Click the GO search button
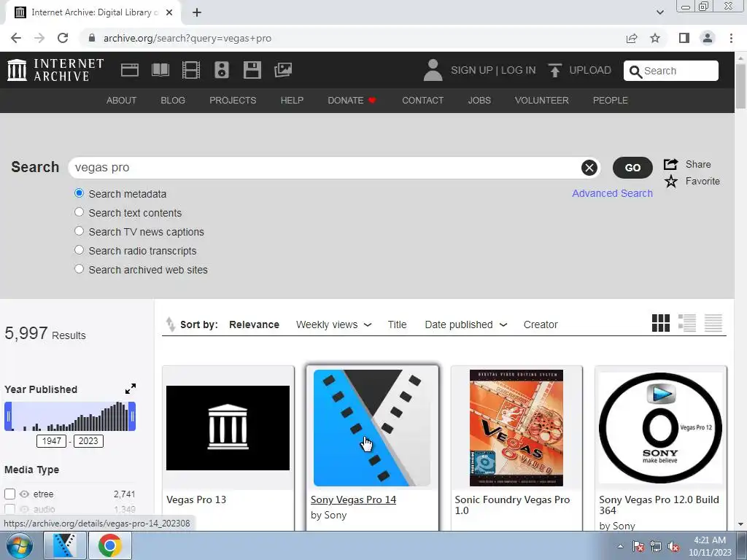 point(632,168)
